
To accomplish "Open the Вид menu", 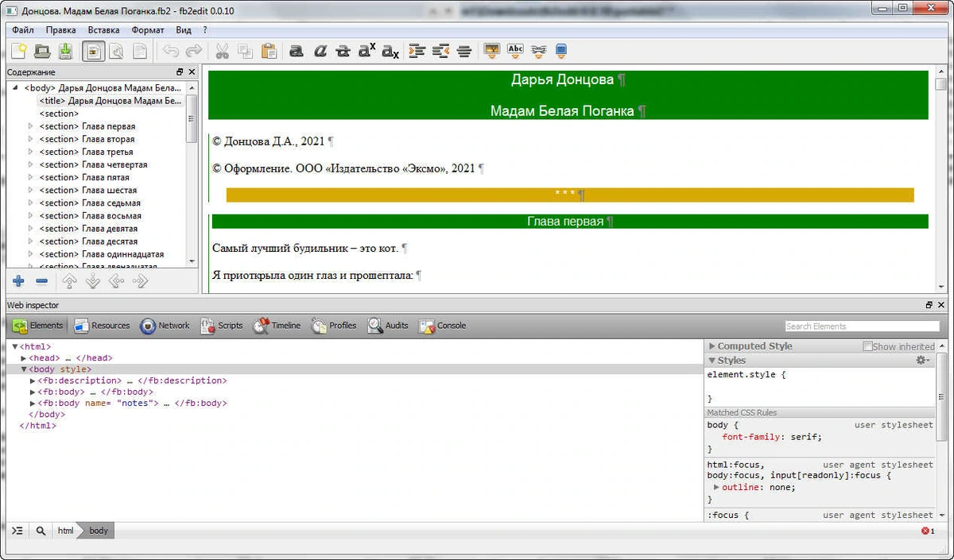I will [184, 29].
